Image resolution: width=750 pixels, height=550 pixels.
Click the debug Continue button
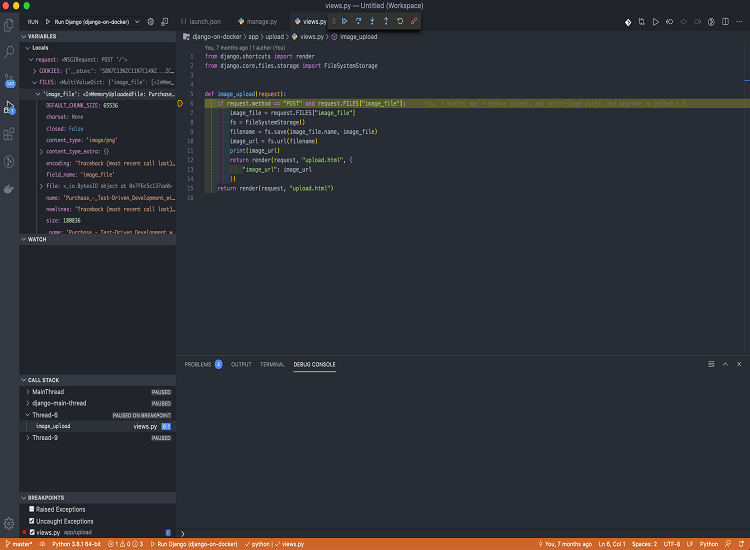[345, 20]
